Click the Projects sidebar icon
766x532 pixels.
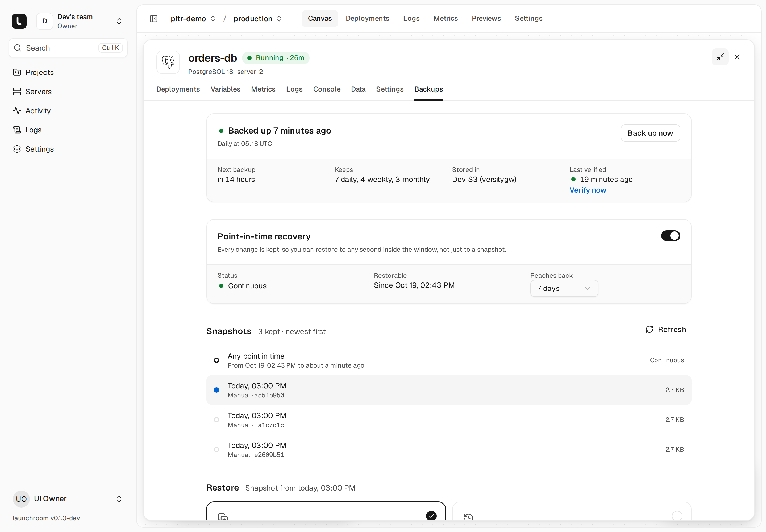coord(17,72)
